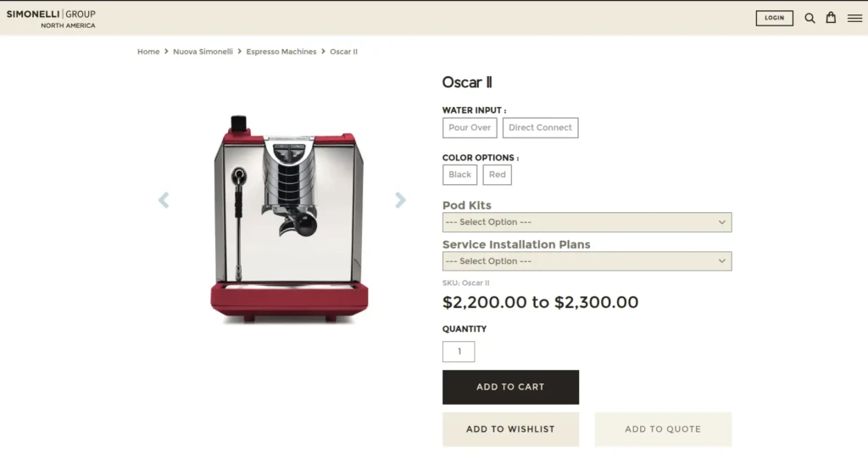Click the Simonelli Group logo
The width and height of the screenshot is (868, 464).
pyautogui.click(x=51, y=19)
